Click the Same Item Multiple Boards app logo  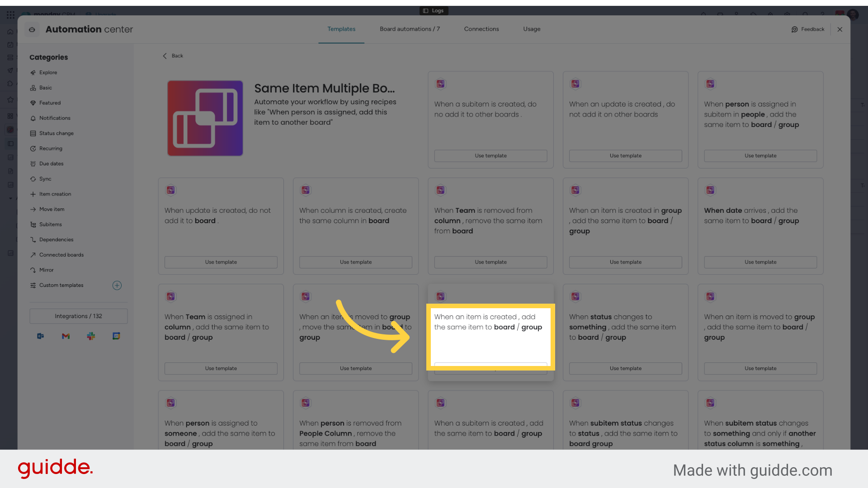205,118
